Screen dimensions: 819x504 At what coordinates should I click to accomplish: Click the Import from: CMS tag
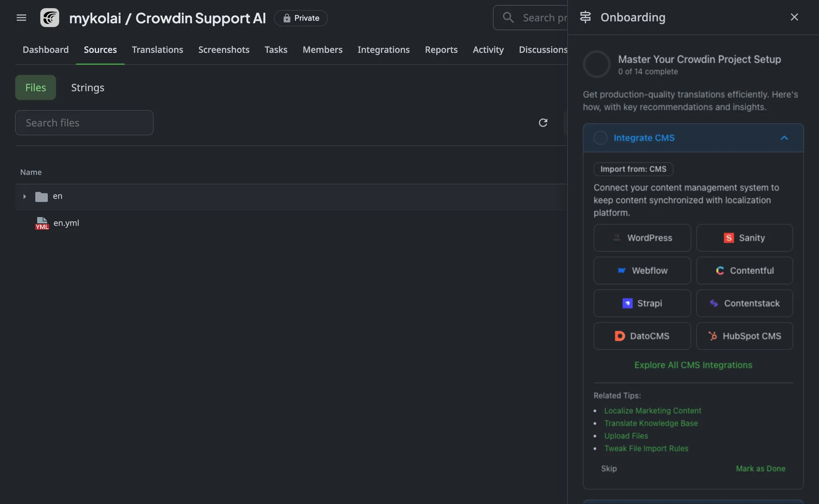tap(633, 169)
